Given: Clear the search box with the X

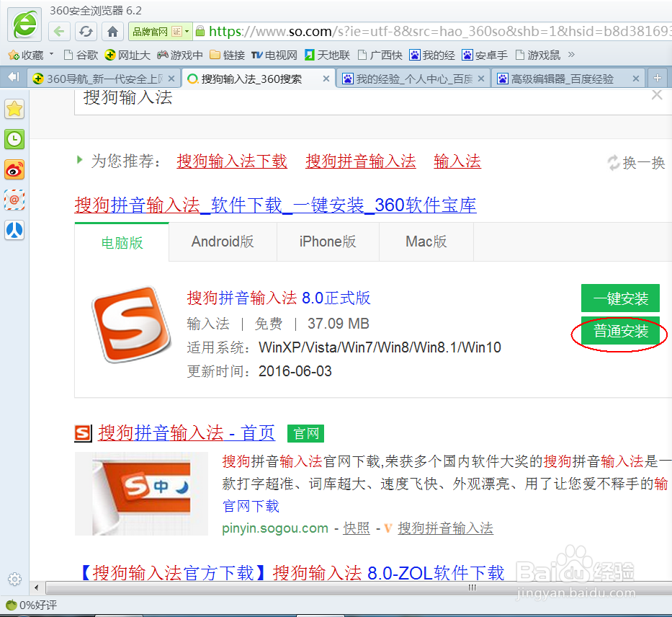Looking at the screenshot, I should coord(657,94).
